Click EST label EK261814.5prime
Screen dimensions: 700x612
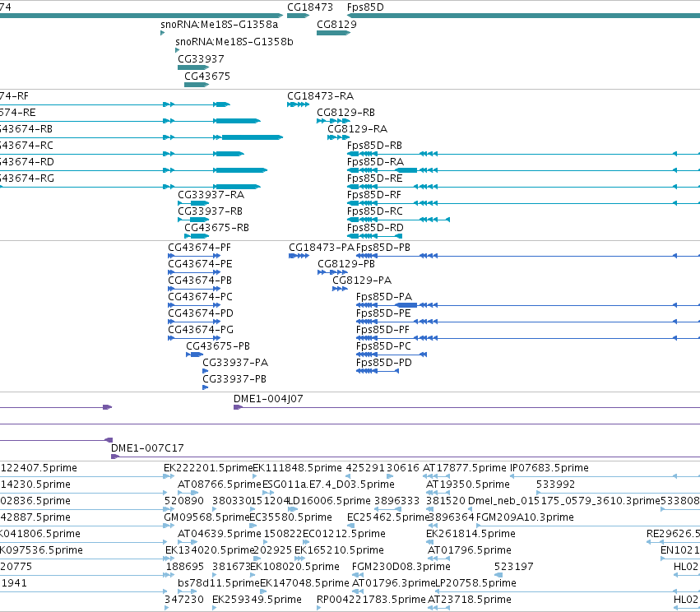click(471, 535)
